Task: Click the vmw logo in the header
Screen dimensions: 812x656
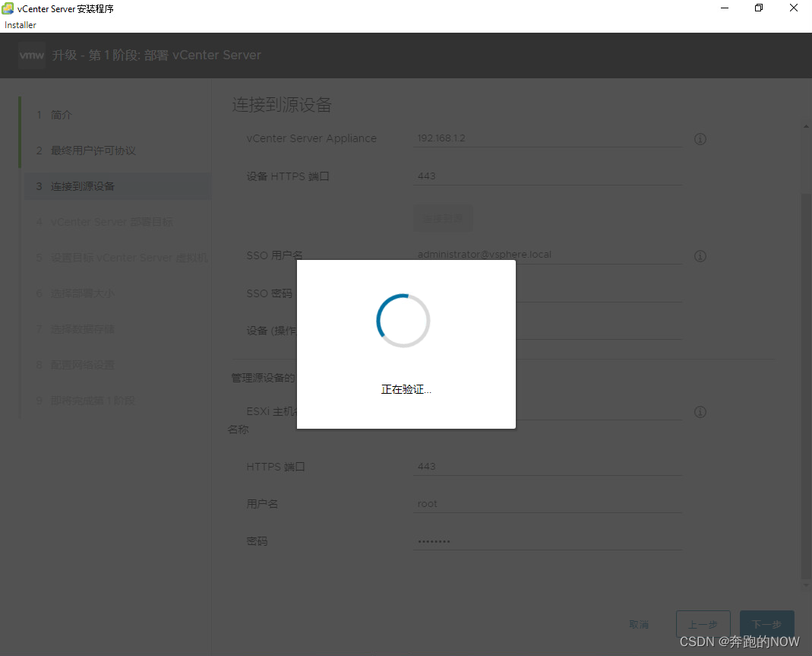Action: click(32, 55)
